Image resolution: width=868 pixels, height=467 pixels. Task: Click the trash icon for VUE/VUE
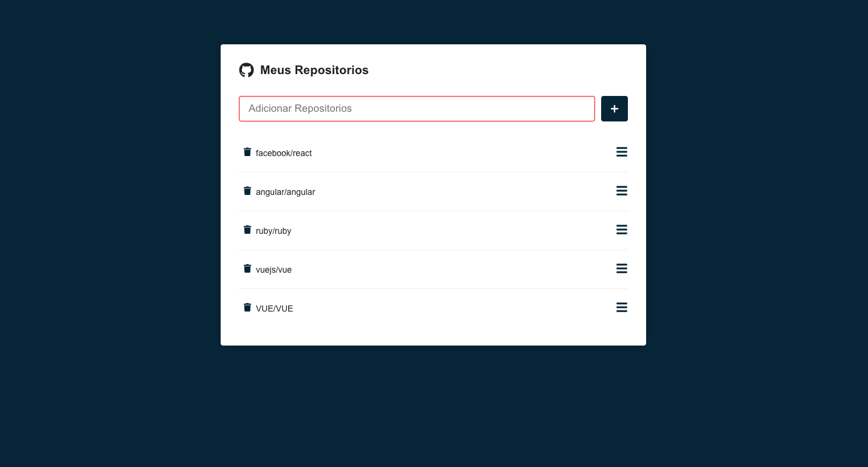[x=247, y=307]
